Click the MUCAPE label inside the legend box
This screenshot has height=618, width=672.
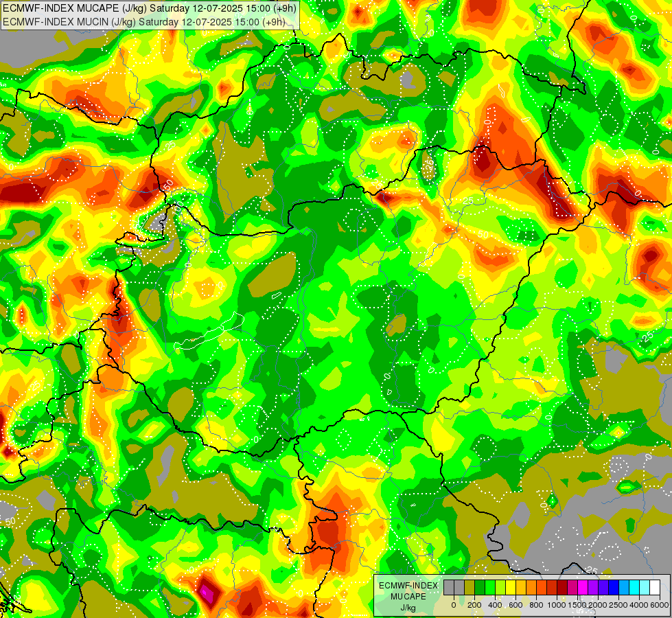point(408,597)
